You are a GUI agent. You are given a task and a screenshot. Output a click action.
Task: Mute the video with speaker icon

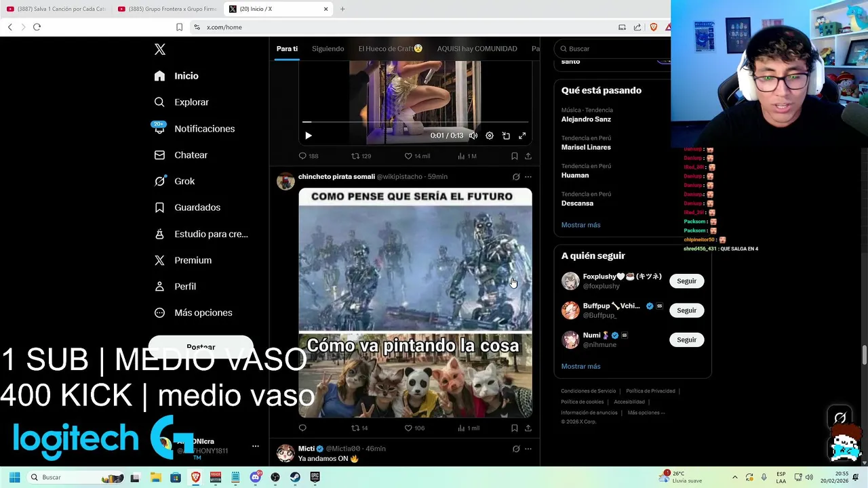pyautogui.click(x=473, y=136)
